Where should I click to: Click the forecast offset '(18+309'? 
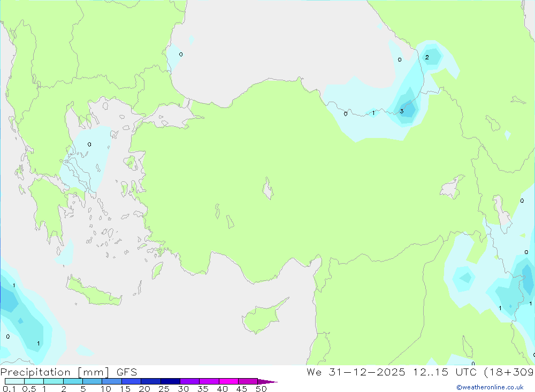pyautogui.click(x=509, y=372)
